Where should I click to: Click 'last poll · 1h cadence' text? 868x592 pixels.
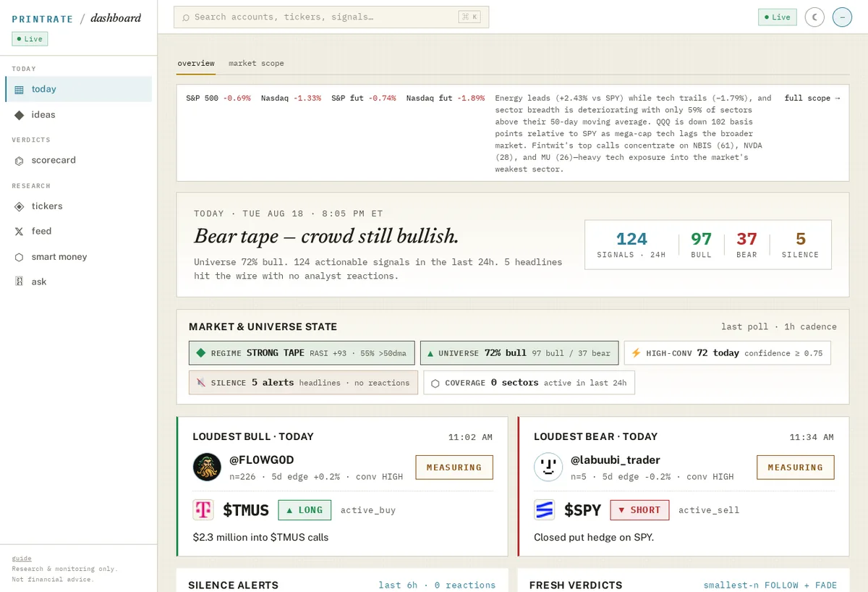(x=779, y=326)
